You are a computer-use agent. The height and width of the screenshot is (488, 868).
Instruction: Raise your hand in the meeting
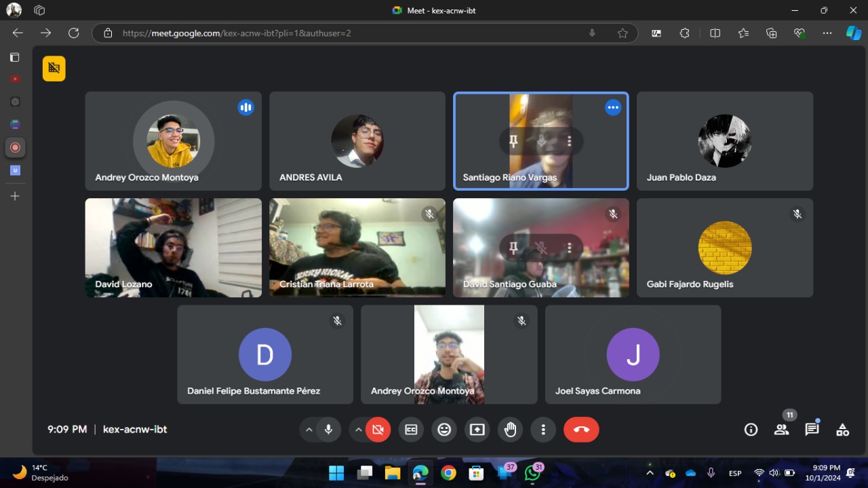511,430
